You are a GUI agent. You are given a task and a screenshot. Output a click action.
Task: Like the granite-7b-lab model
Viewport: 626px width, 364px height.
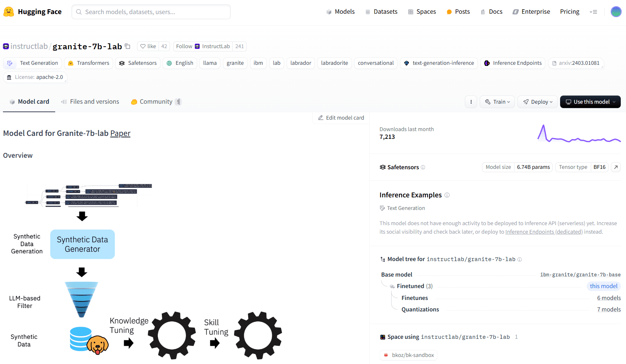click(148, 46)
